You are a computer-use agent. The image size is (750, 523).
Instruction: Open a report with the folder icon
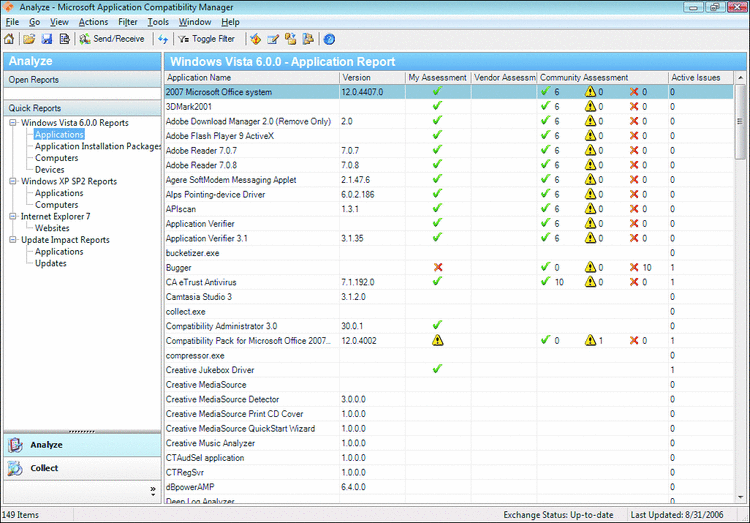click(29, 39)
